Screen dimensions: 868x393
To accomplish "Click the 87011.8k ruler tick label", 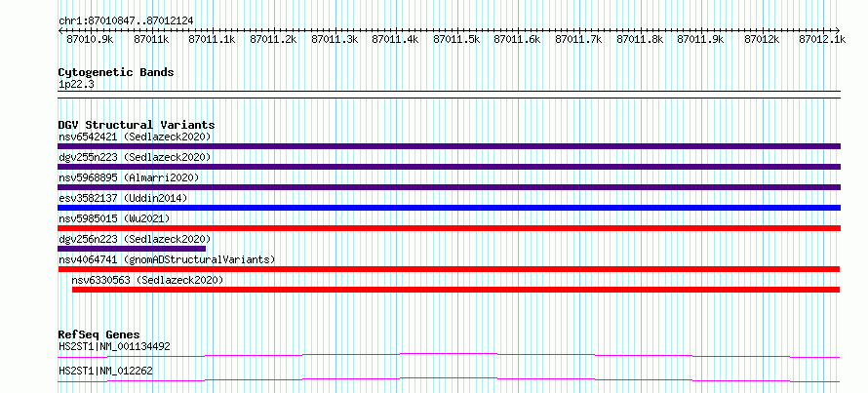I will tap(640, 39).
